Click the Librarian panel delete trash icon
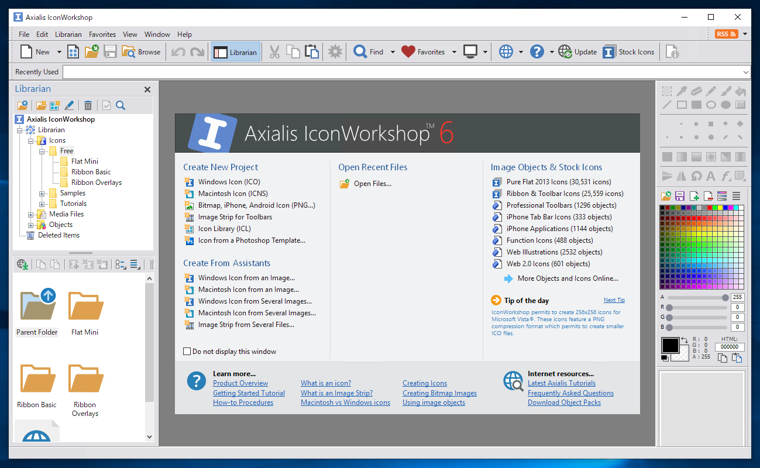Viewport: 760px width, 468px height. pyautogui.click(x=88, y=105)
